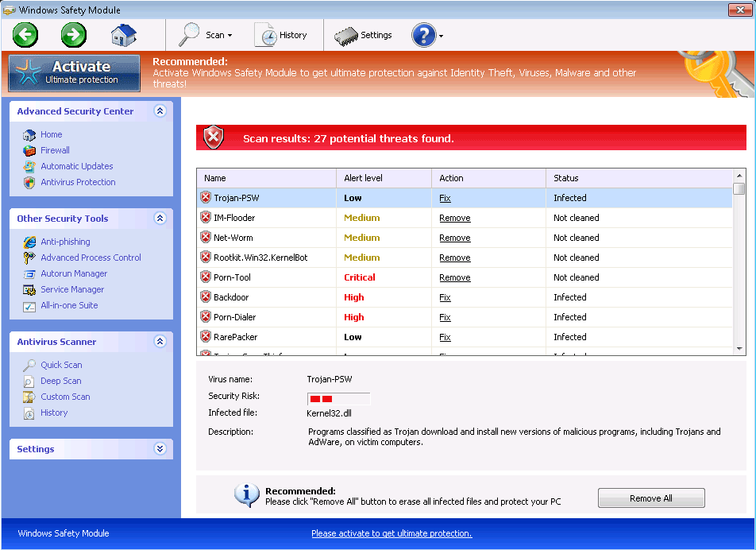Click the Security Risk level bar
This screenshot has width=756, height=550.
338,398
